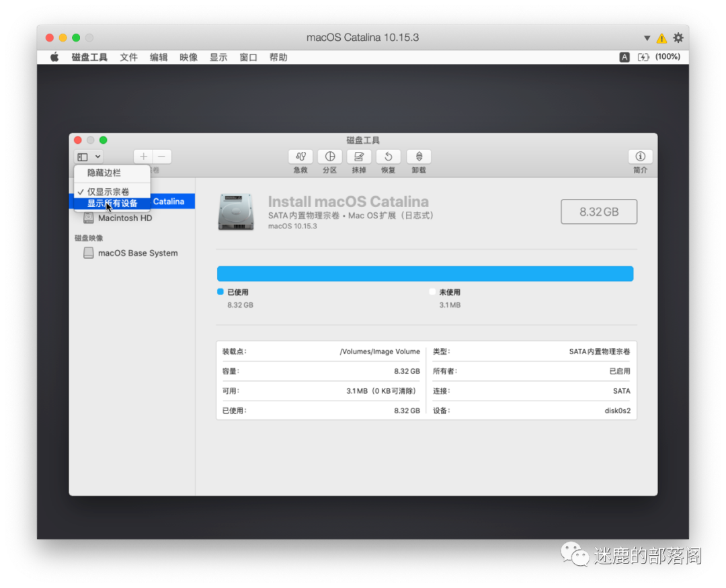The width and height of the screenshot is (726, 588).
Task: Click the blue disk usage bar
Action: click(x=425, y=274)
